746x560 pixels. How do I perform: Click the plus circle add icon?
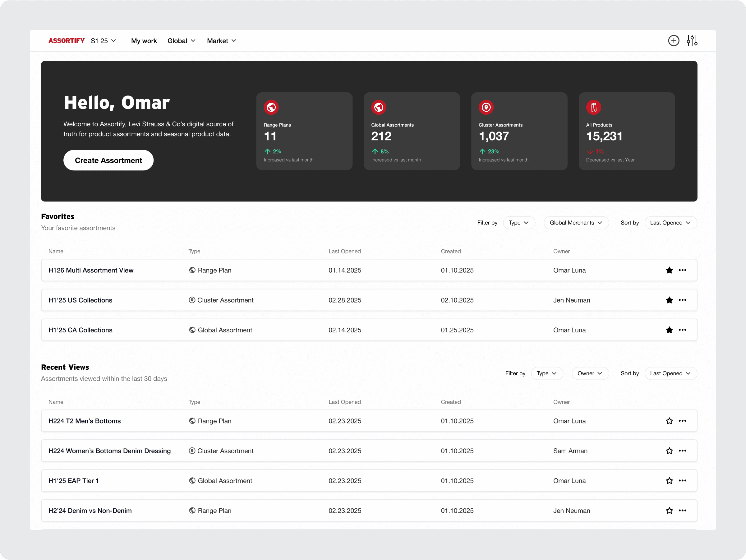point(674,40)
